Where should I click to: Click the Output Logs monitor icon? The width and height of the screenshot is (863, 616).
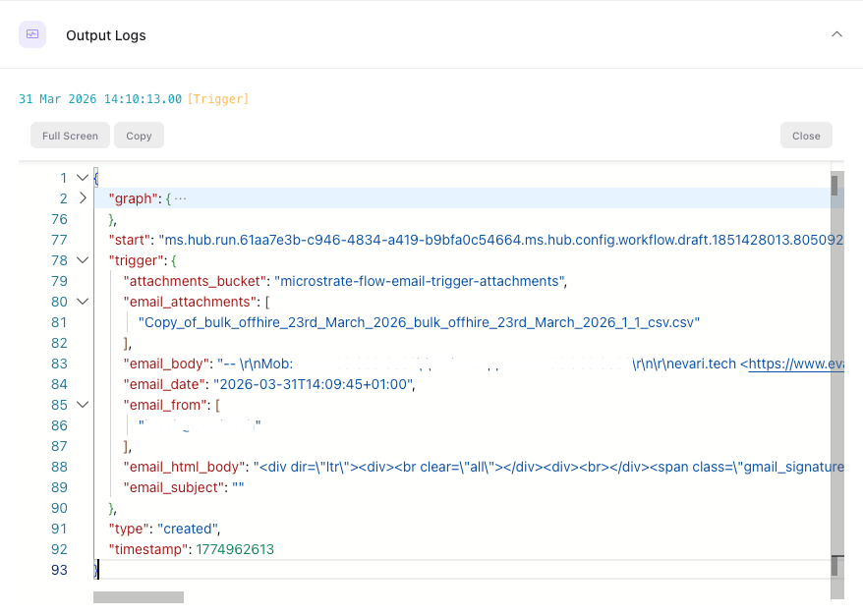click(32, 34)
